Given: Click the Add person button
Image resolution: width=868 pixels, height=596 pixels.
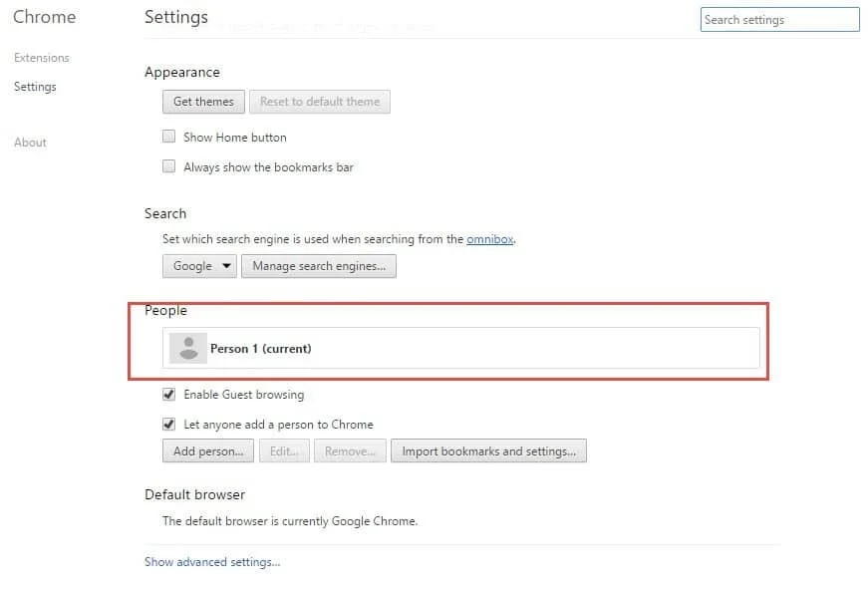Looking at the screenshot, I should click(x=207, y=451).
